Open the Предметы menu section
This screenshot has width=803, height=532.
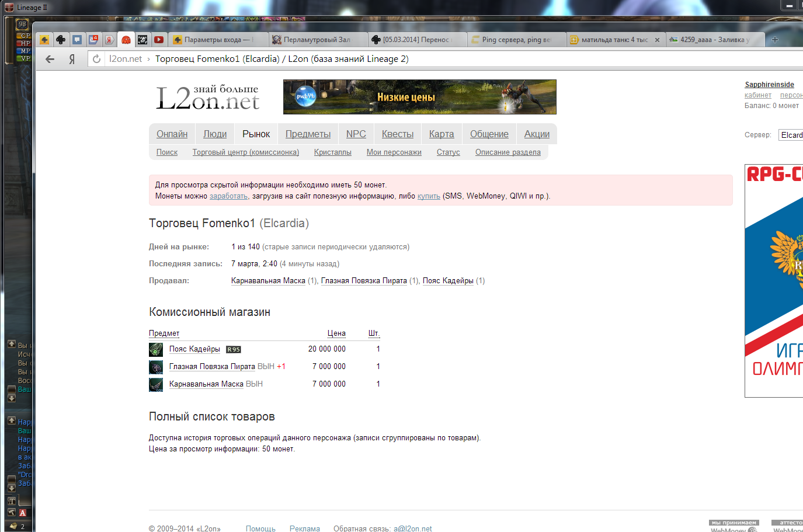(308, 134)
